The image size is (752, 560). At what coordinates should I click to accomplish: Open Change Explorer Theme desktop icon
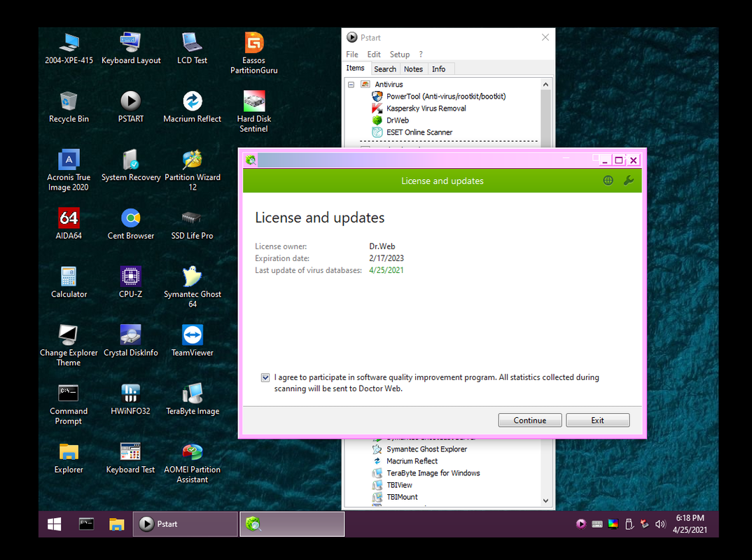(69, 345)
